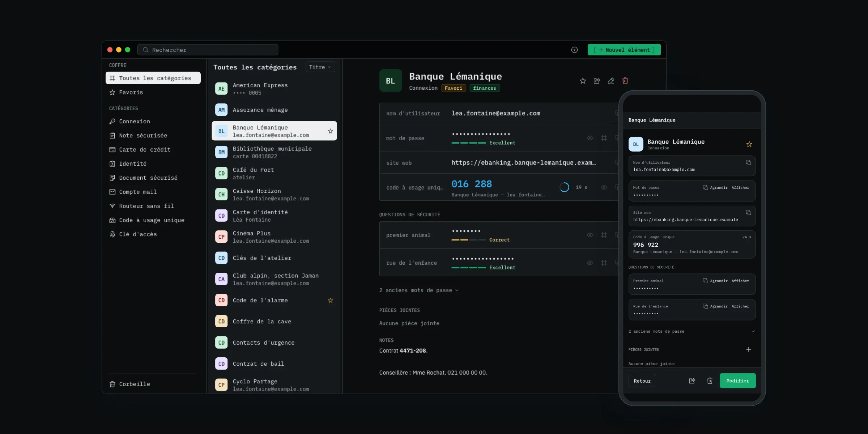The height and width of the screenshot is (434, 868).
Task: Reveal mot de passe with eye icon
Action: [590, 138]
